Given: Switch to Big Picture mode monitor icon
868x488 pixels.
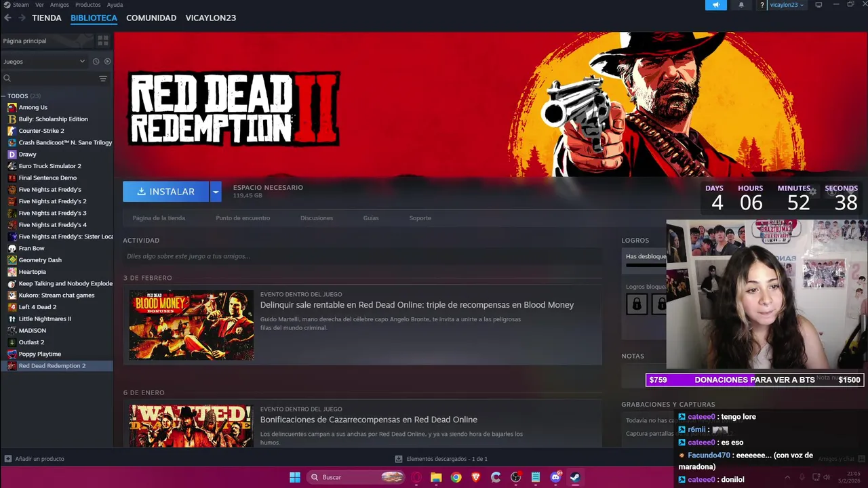Looking at the screenshot, I should tap(818, 5).
